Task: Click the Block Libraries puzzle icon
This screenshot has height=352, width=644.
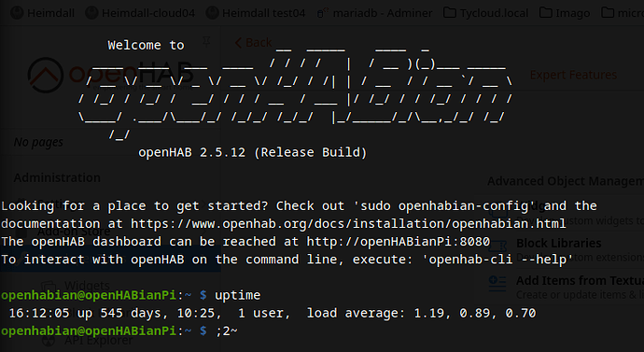Action: coord(497,246)
